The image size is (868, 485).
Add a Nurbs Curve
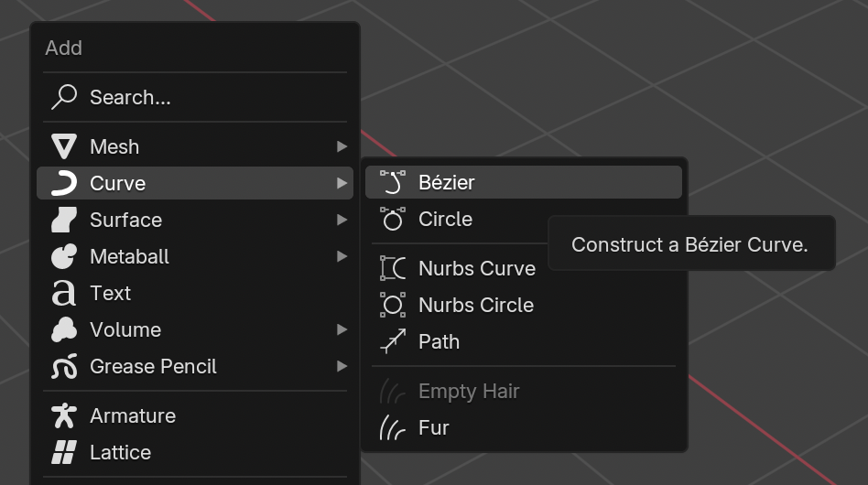[x=457, y=268]
